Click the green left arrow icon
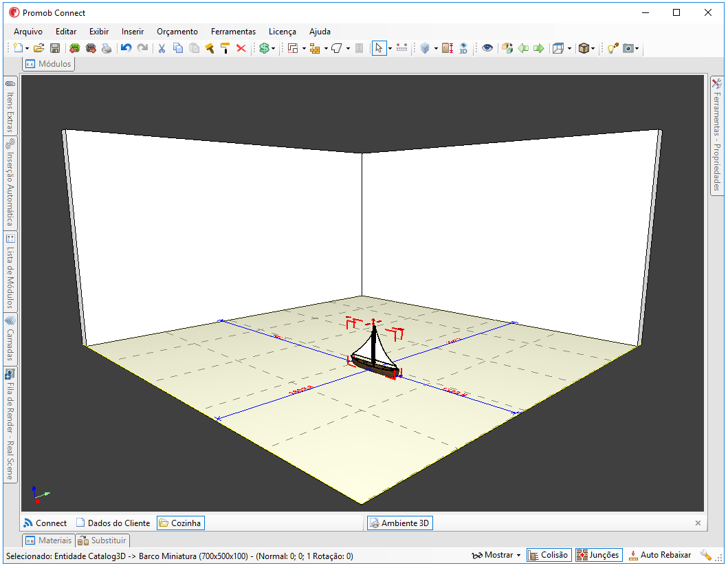 coord(523,48)
